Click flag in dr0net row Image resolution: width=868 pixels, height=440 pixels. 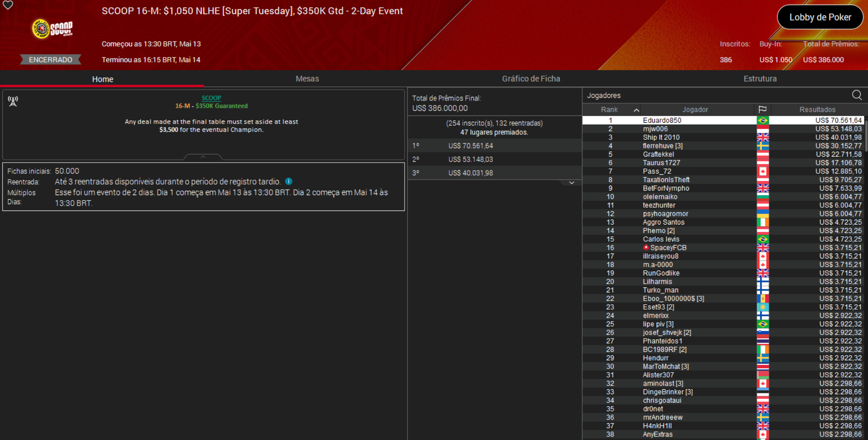[x=763, y=409]
